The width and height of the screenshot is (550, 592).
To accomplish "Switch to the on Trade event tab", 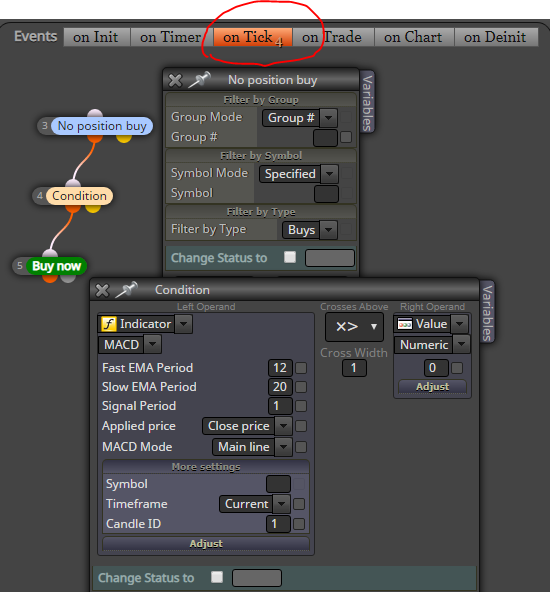I will tap(333, 37).
